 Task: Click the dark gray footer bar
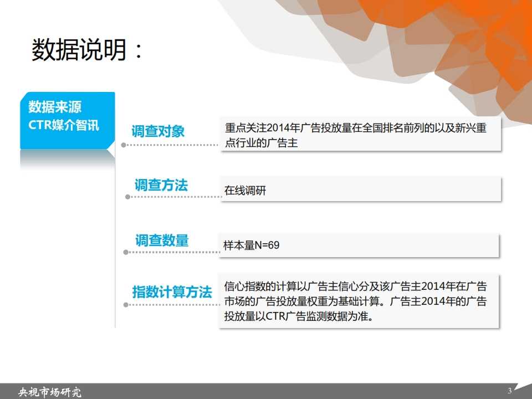click(x=277, y=391)
